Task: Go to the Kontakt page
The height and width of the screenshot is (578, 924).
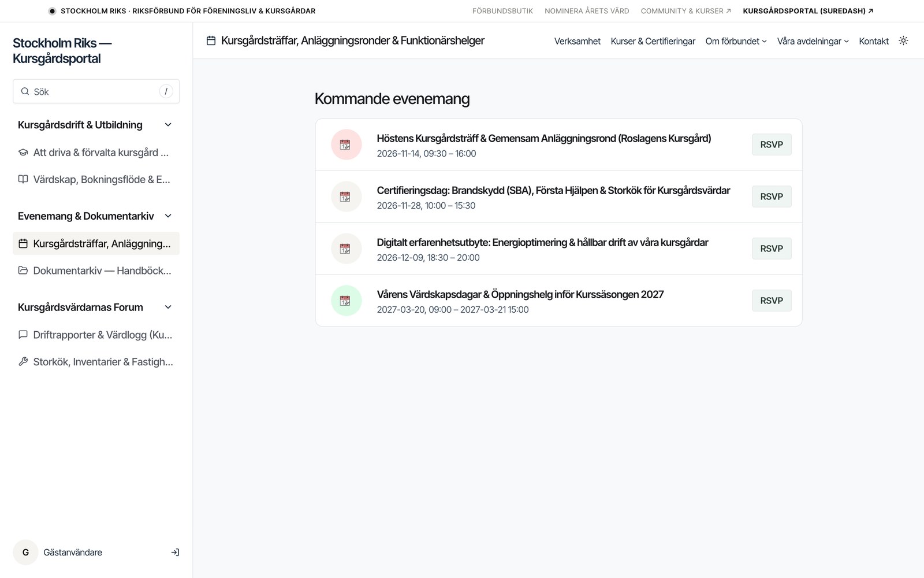Action: click(x=873, y=41)
